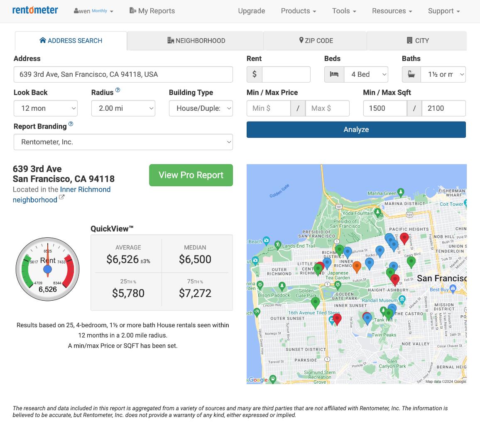Click the Lands End Trail hiking marker

pyautogui.click(x=278, y=245)
